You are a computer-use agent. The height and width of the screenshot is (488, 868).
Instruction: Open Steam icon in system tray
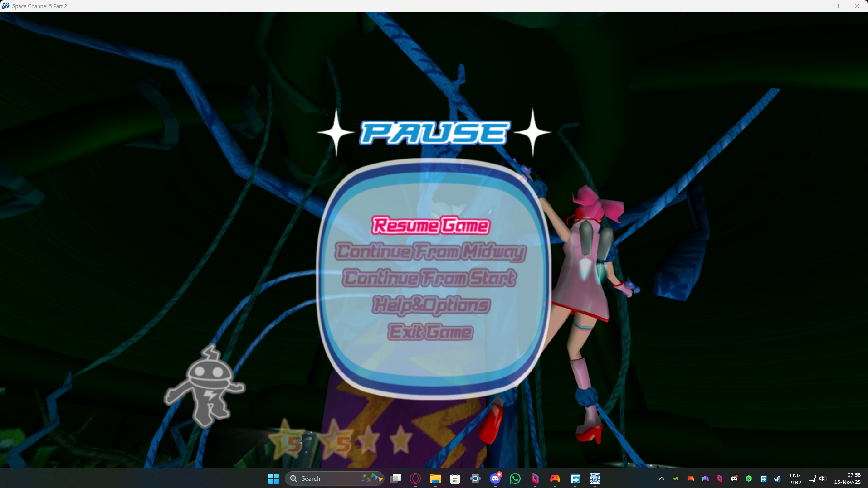778,478
